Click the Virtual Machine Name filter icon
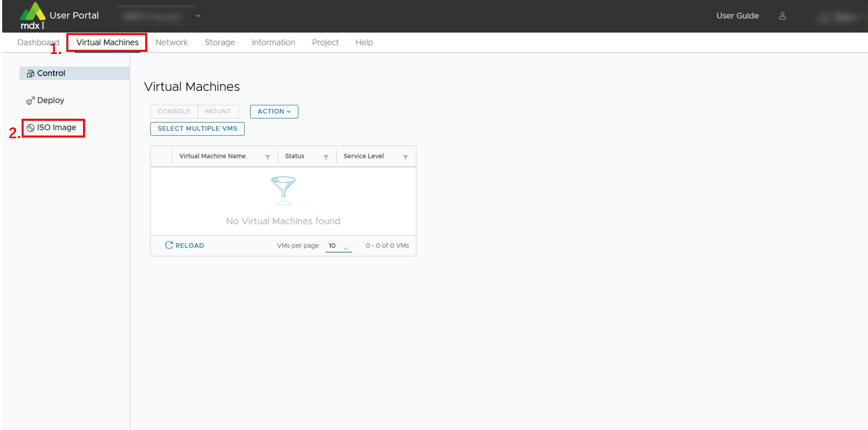Screen dimensions: 868x430 pyautogui.click(x=268, y=157)
